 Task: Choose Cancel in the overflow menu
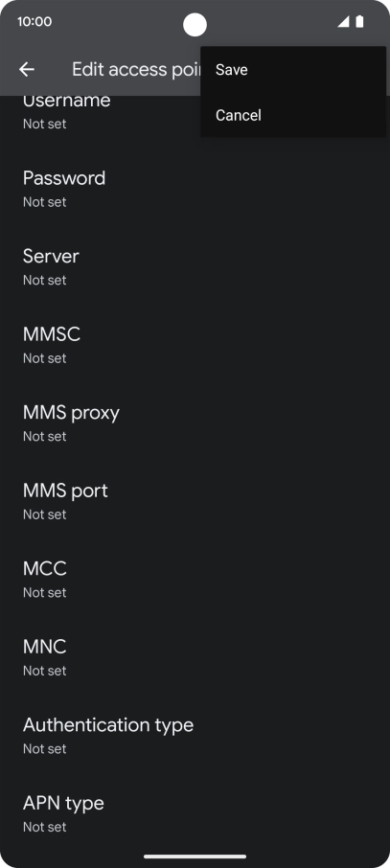coord(293,115)
